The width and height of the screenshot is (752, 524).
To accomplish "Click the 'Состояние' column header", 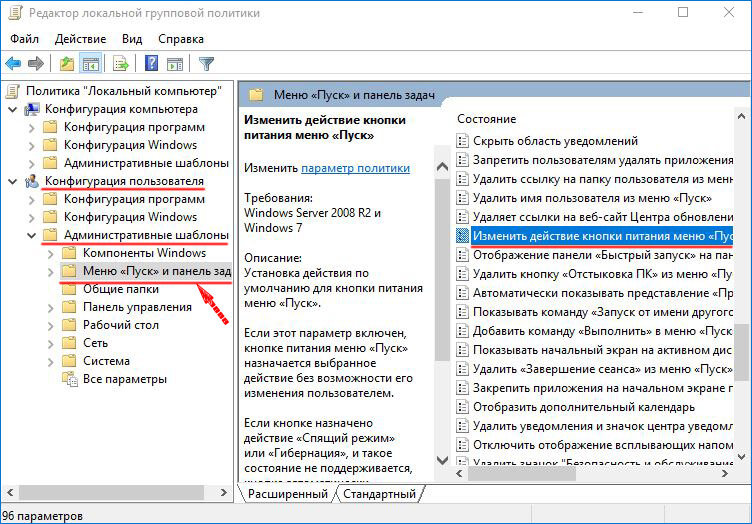I will 486,119.
